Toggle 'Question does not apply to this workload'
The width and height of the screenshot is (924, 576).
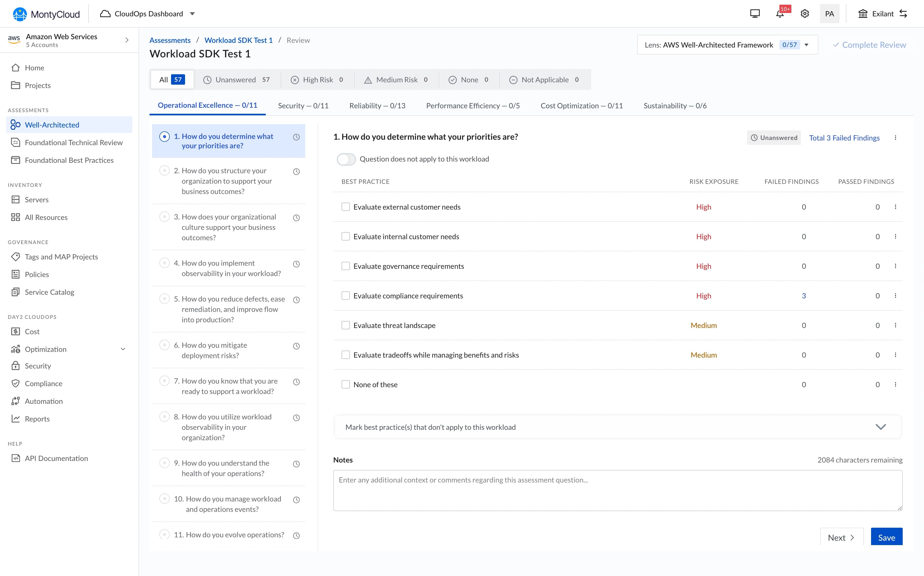(346, 159)
